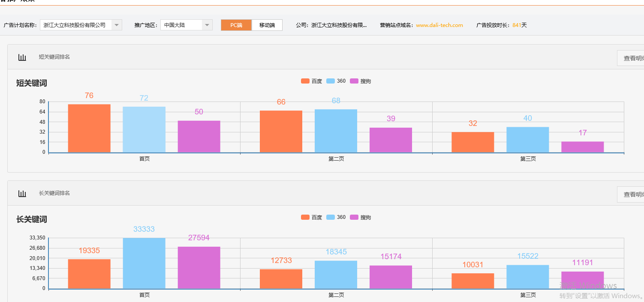The width and height of the screenshot is (644, 302).
Task: Click the 360 bar valued 33333
Action: (x=144, y=263)
